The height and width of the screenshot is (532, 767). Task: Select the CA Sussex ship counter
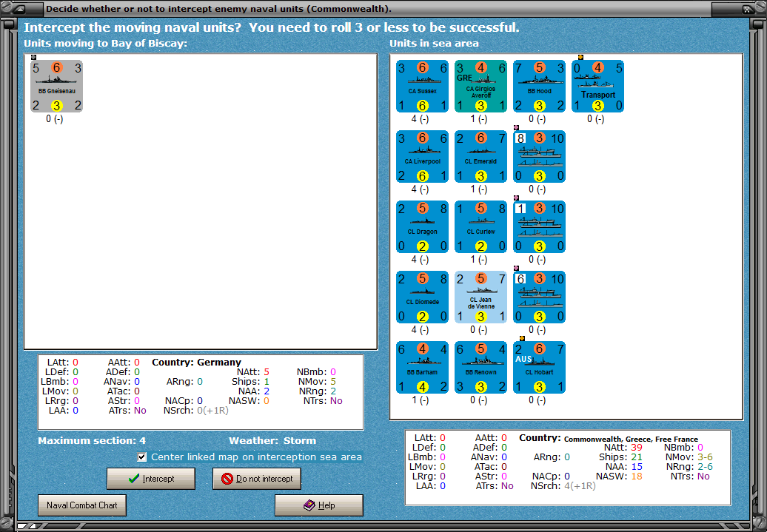(422, 87)
